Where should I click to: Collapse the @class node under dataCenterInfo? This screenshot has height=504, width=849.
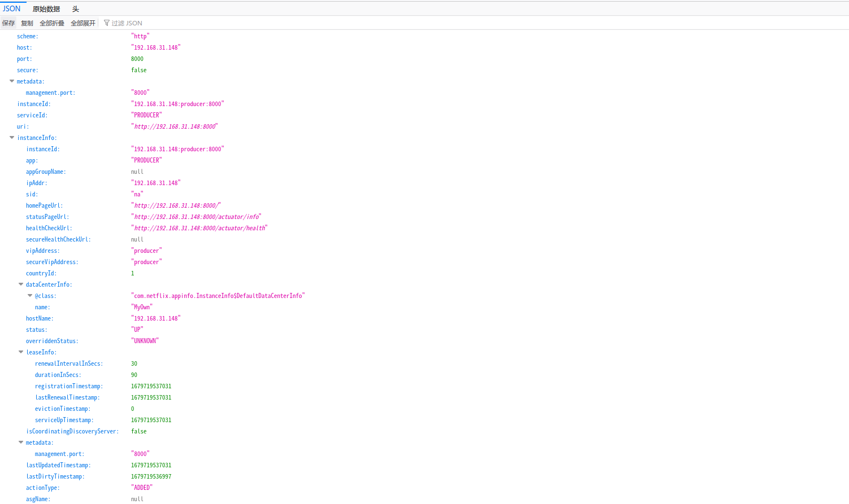point(29,295)
